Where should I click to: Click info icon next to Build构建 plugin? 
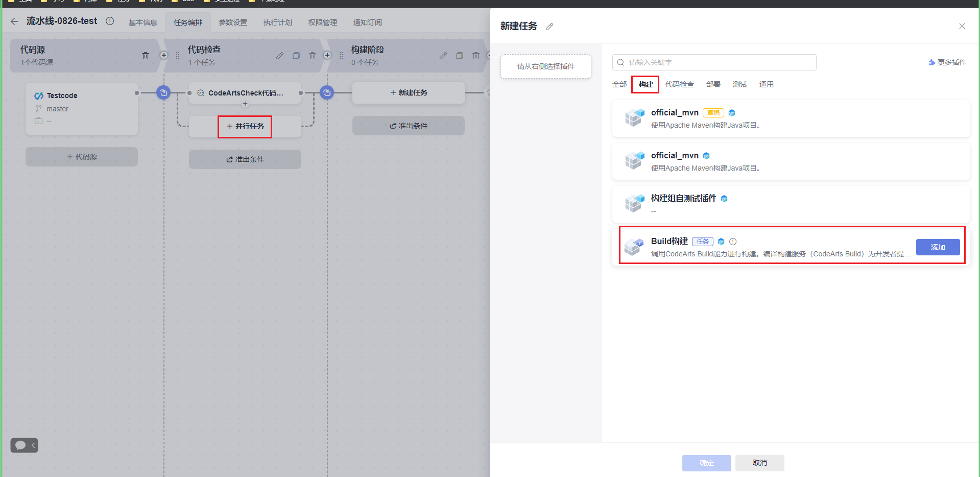(733, 242)
